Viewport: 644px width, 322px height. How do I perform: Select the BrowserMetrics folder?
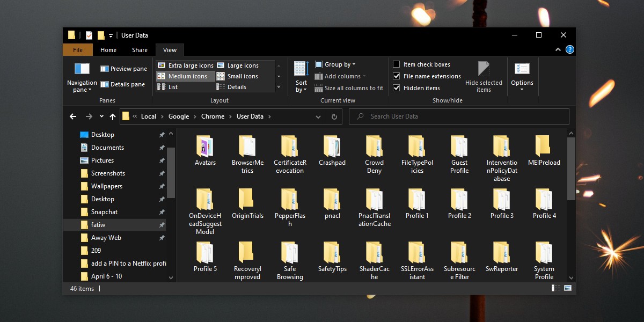247,155
